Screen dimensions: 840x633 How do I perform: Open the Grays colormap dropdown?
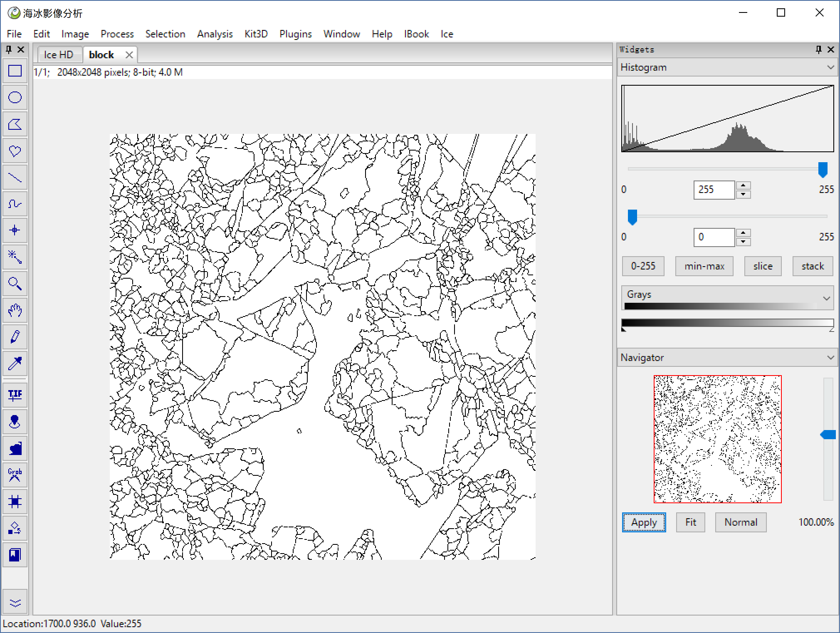826,298
